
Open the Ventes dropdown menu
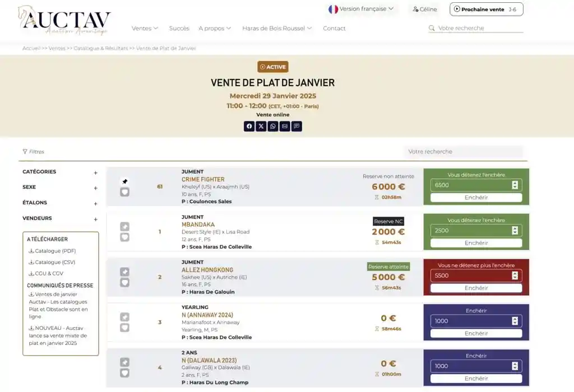145,28
